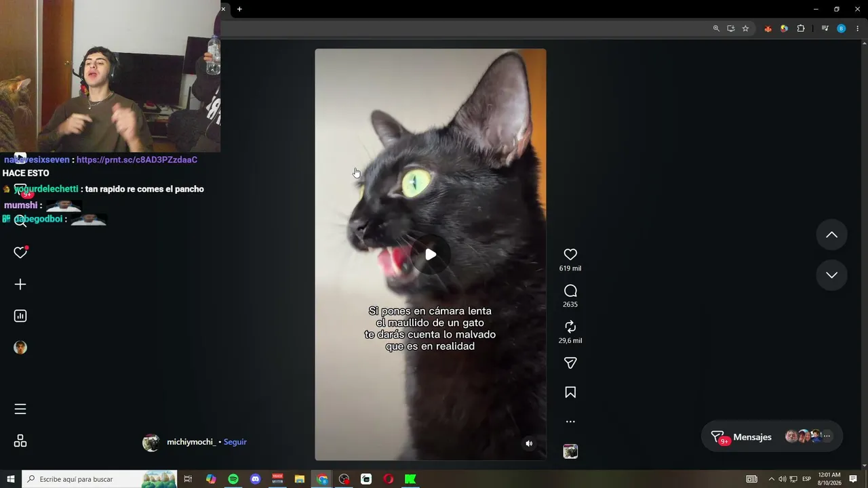868x488 pixels.
Task: Open the Extensions puzzle icon
Action: [x=801, y=28]
